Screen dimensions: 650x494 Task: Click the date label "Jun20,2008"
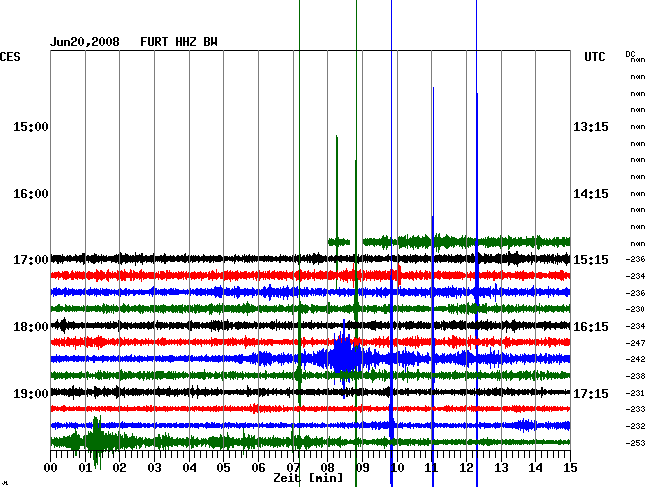pyautogui.click(x=85, y=42)
